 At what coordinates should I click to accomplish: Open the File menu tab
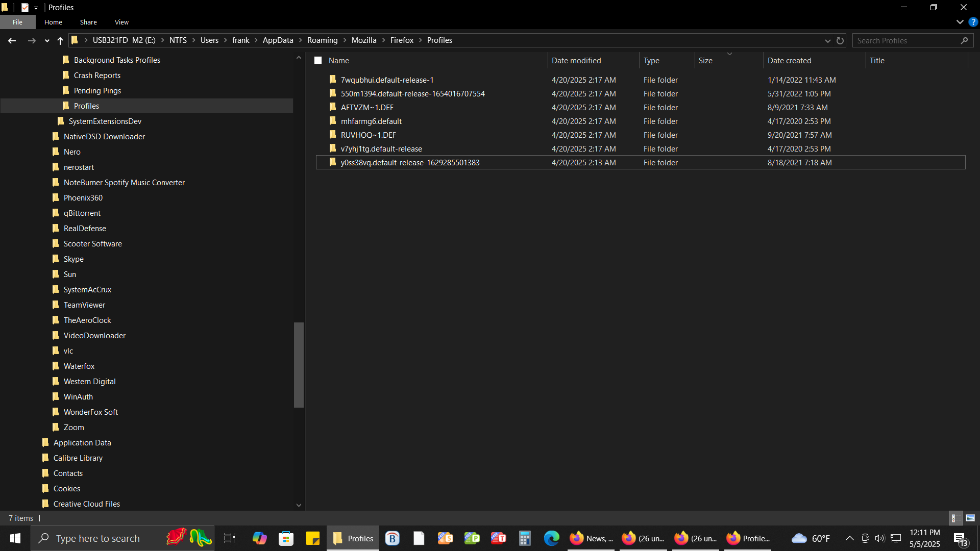pyautogui.click(x=18, y=22)
